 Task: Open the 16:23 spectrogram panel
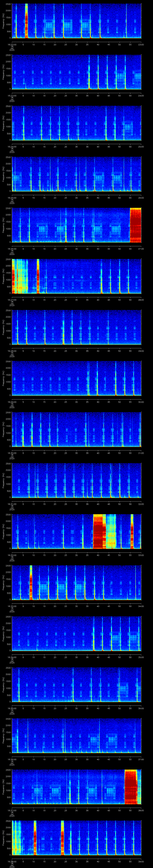76,72
